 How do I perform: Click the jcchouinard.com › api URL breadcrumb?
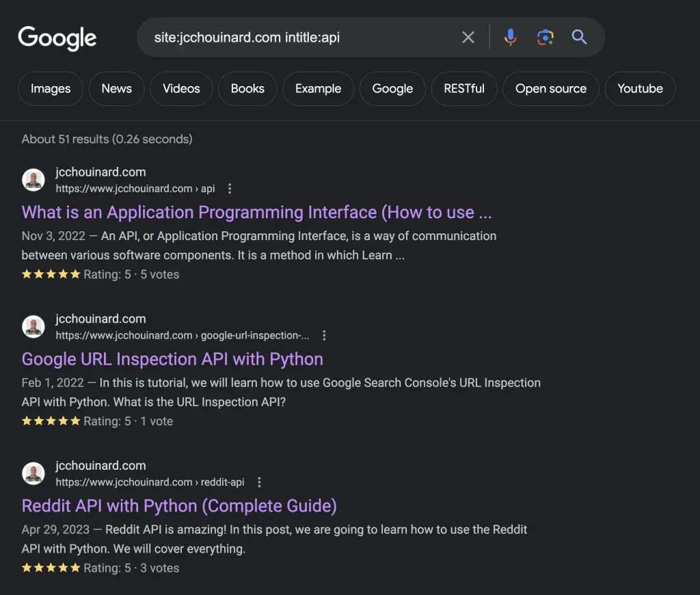pos(135,189)
